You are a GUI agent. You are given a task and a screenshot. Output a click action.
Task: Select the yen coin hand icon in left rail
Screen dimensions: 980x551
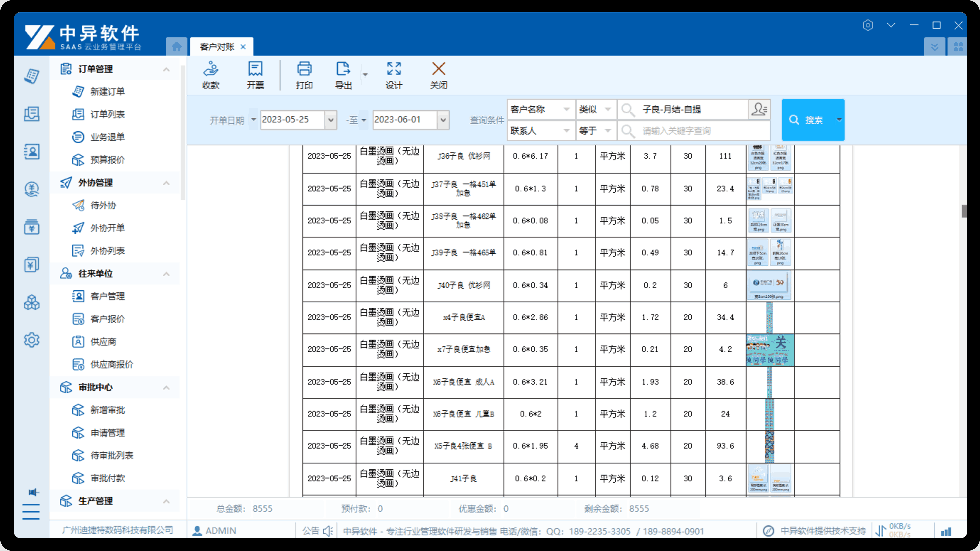click(32, 189)
